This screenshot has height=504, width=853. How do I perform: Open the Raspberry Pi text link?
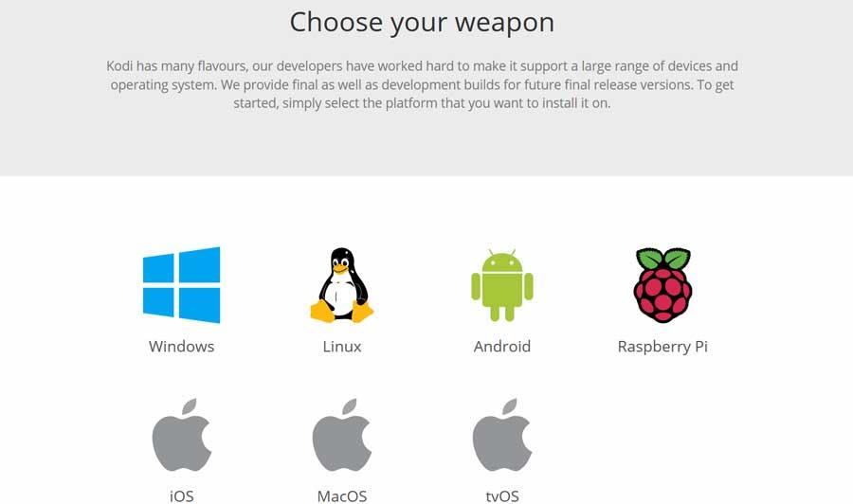662,347
